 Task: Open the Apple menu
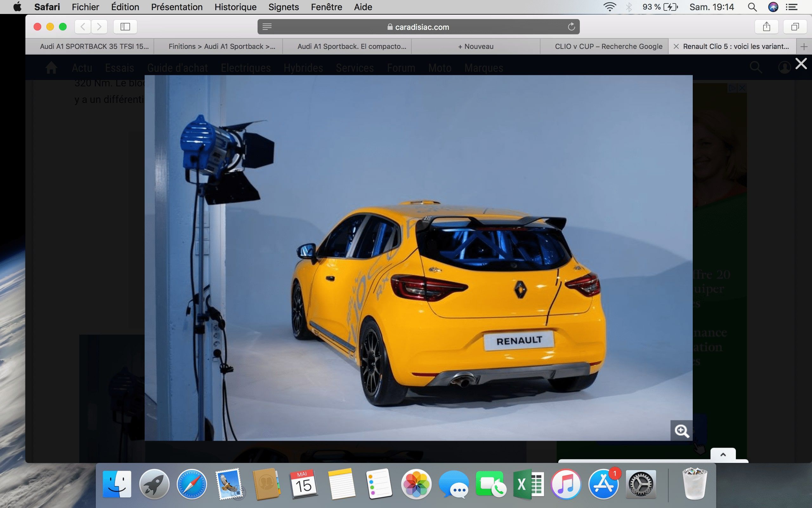[x=17, y=7]
